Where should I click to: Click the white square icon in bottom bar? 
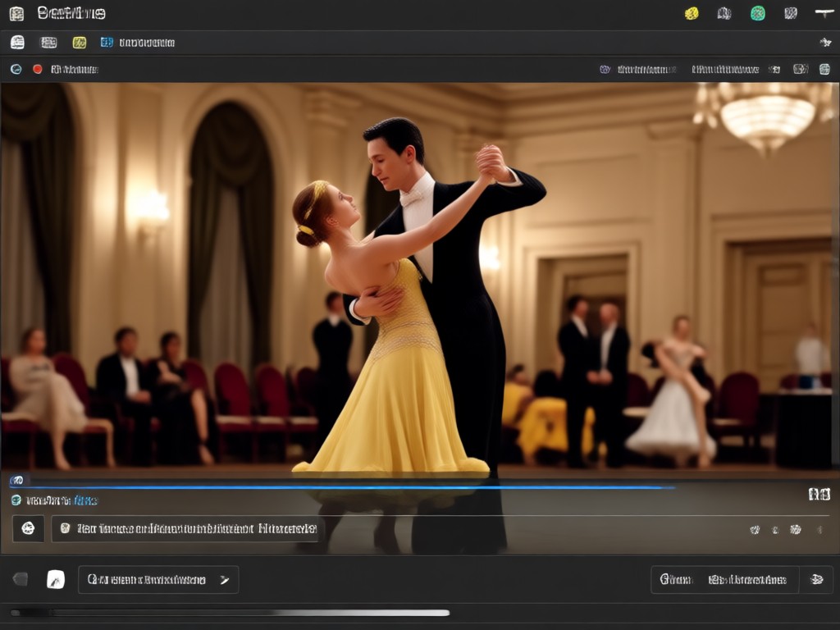tap(56, 580)
